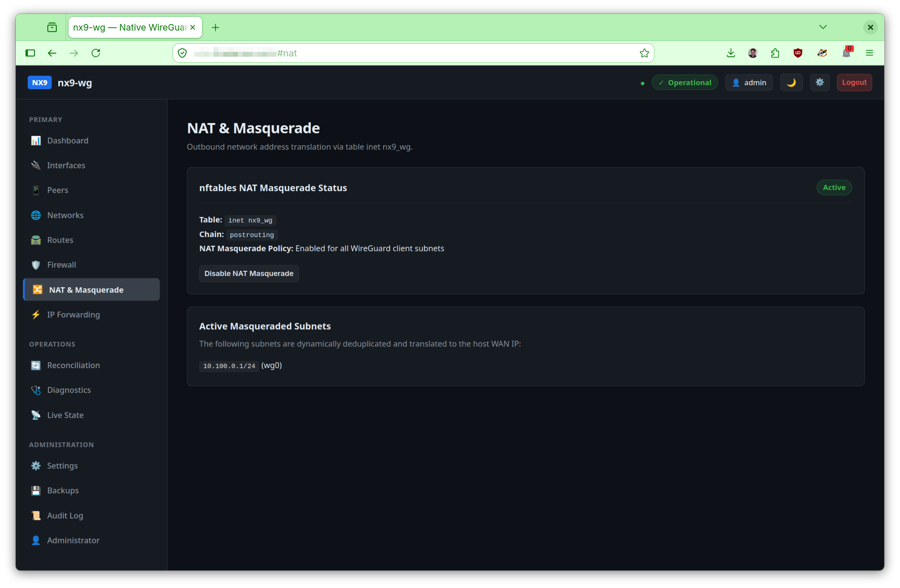900x588 pixels.
Task: Reload the current page
Action: point(96,53)
